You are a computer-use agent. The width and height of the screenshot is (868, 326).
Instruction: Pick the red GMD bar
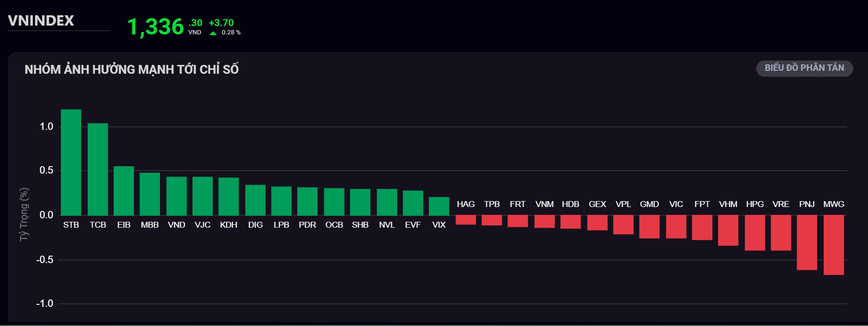(x=649, y=227)
